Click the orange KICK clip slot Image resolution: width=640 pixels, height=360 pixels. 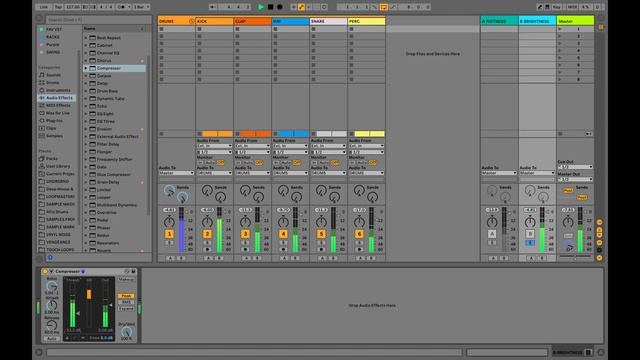(217, 134)
